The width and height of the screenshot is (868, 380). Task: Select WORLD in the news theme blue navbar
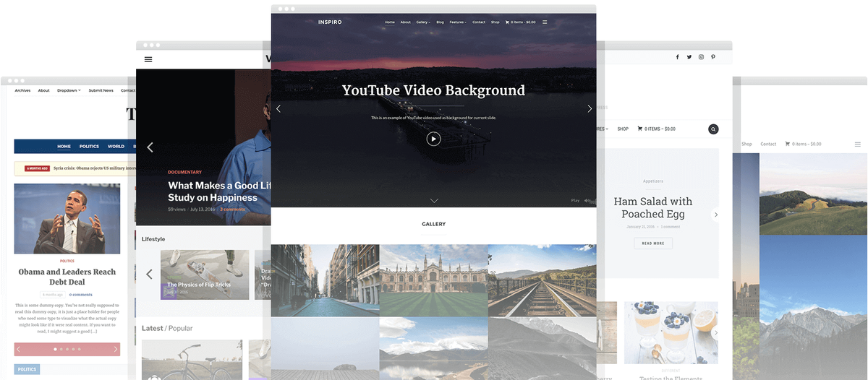[x=116, y=146]
